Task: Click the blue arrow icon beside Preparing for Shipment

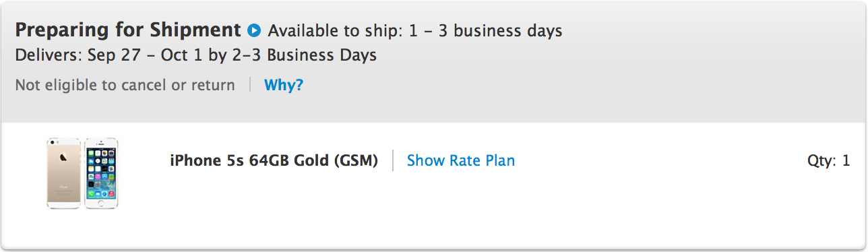Action: point(253,30)
